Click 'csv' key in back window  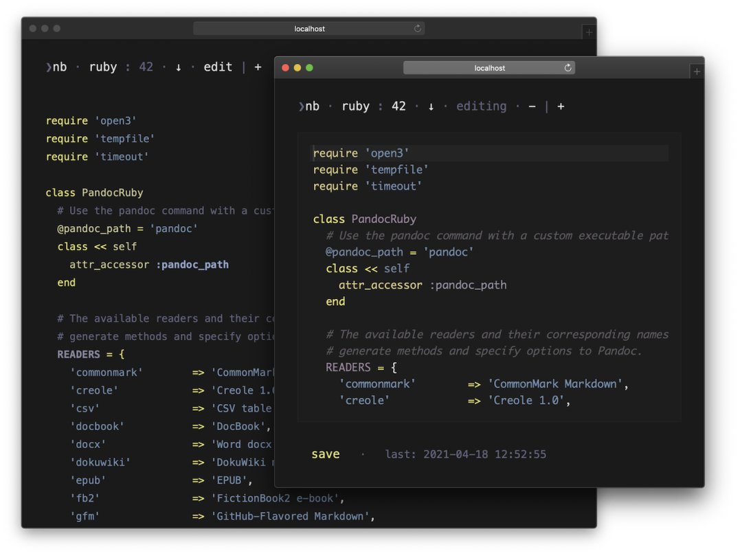(x=85, y=409)
